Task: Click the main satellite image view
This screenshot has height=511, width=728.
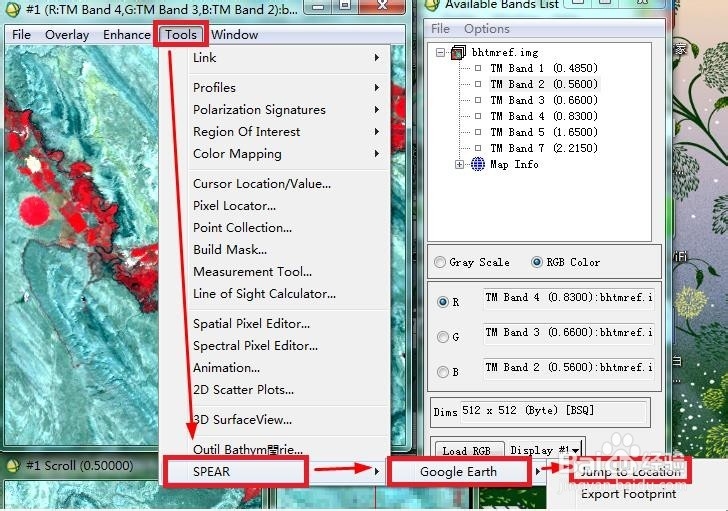Action: [x=81, y=246]
